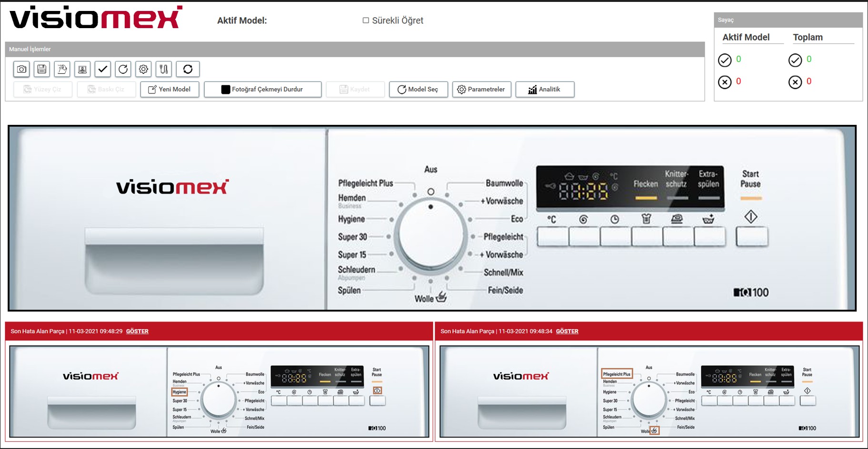The width and height of the screenshot is (868, 449).
Task: Click Son Hata Alan Parça 09:48:34 header text
Action: 497,331
